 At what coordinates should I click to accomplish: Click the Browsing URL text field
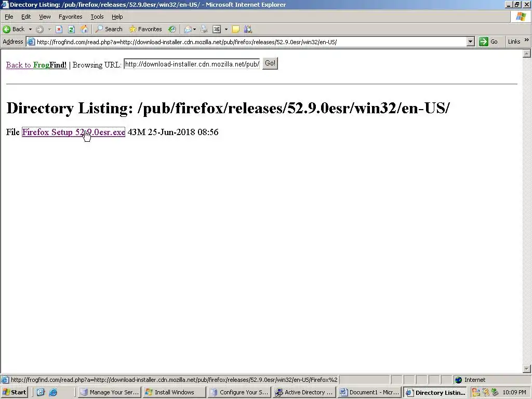pos(192,64)
